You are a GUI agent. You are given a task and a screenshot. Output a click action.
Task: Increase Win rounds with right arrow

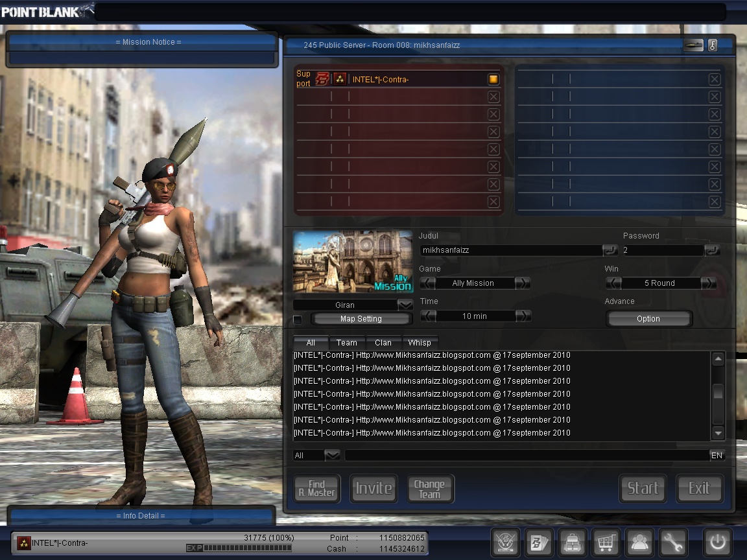pos(709,283)
